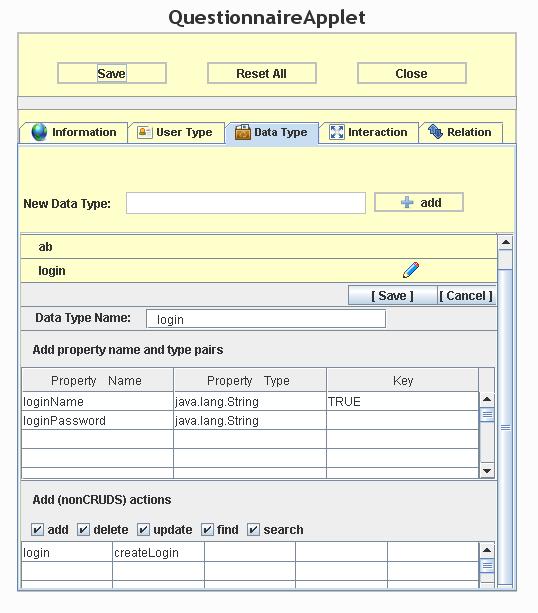Click property table scrollbar up arrow

pyautogui.click(x=487, y=399)
